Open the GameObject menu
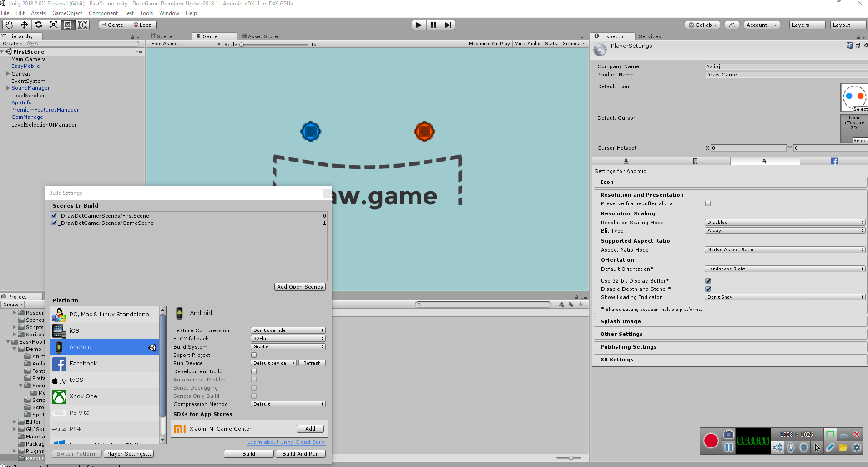The width and height of the screenshot is (868, 467). [x=67, y=13]
